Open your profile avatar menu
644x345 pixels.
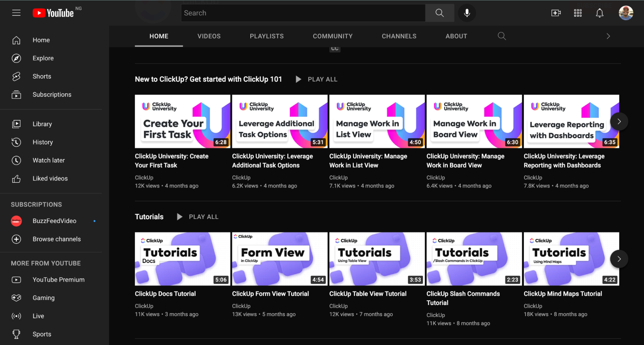(625, 13)
